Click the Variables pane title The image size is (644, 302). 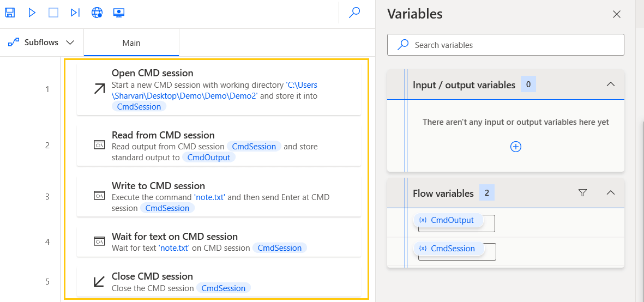point(415,14)
